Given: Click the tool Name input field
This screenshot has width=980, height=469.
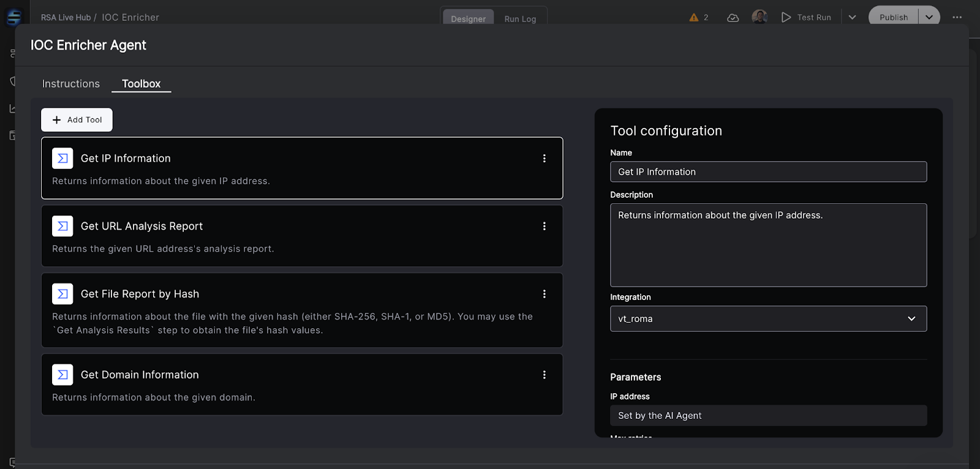Looking at the screenshot, I should pos(768,172).
